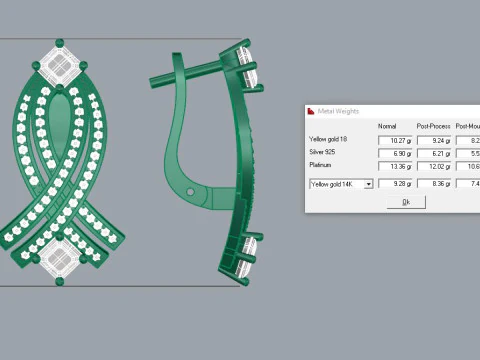Click the Platinum label
The height and width of the screenshot is (360, 480).
point(320,165)
